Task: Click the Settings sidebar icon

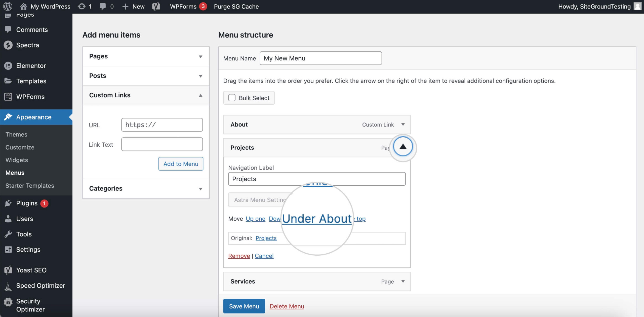Action: click(x=8, y=250)
